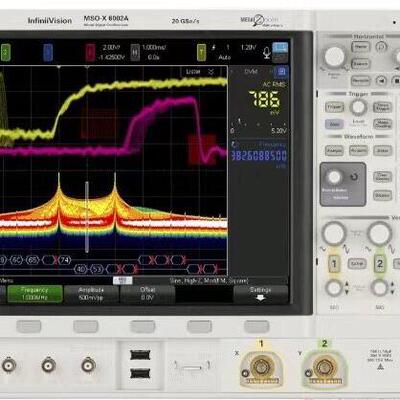This screenshot has width=400, height=400.
Task: Select the upper USB host port
Action: click(140, 355)
